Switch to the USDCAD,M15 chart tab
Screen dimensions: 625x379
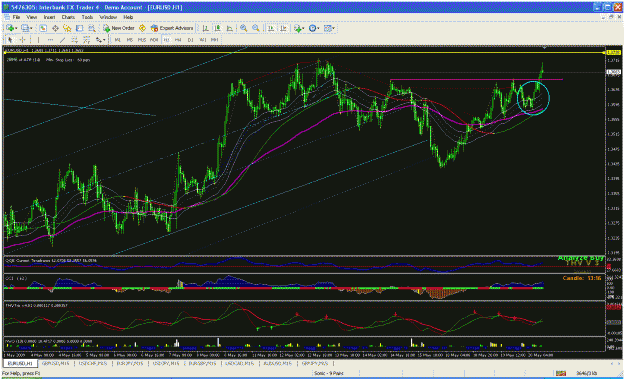click(239, 363)
